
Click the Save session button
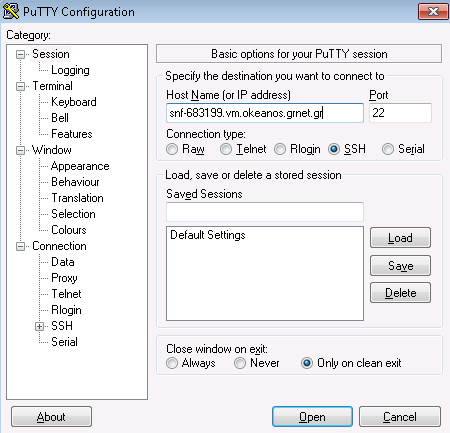pyautogui.click(x=400, y=266)
